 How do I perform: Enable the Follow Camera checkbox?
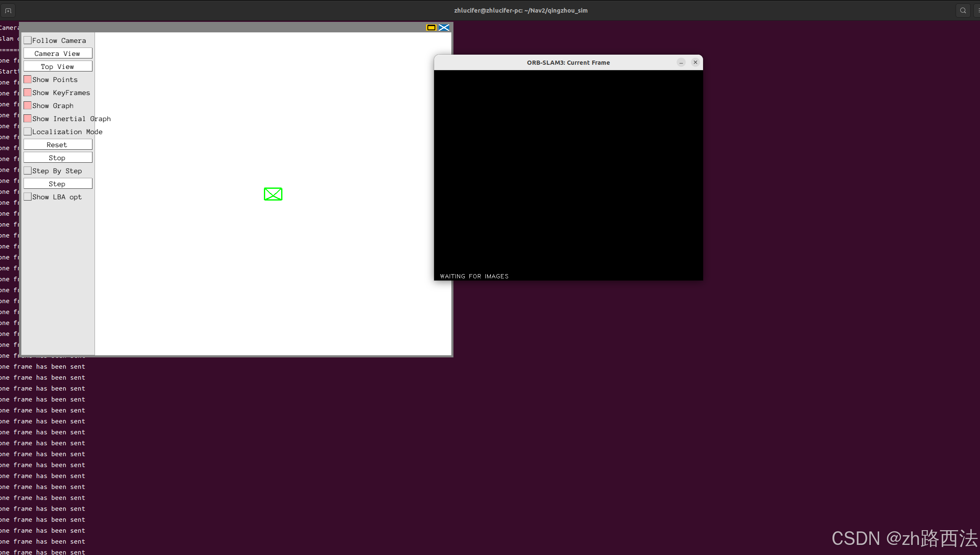pyautogui.click(x=28, y=40)
